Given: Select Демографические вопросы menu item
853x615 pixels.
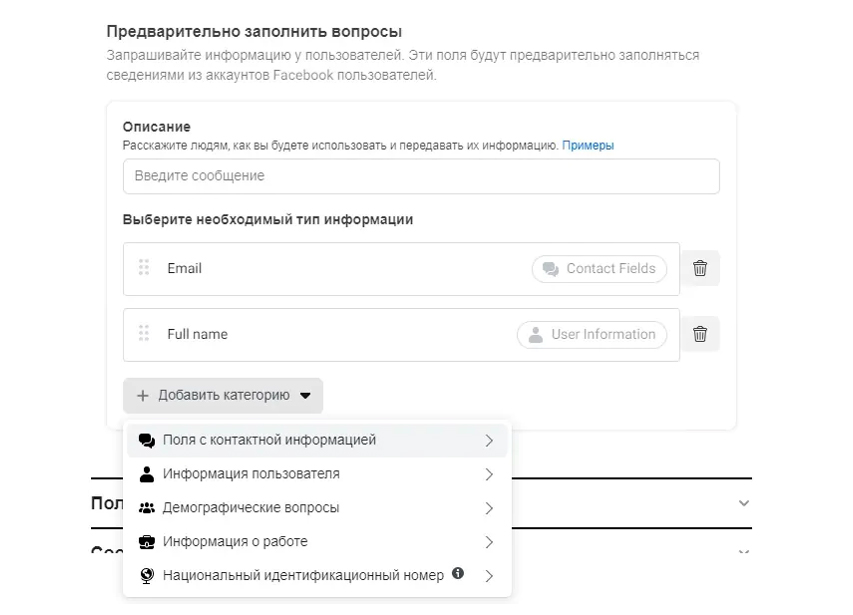Looking at the screenshot, I should (317, 508).
